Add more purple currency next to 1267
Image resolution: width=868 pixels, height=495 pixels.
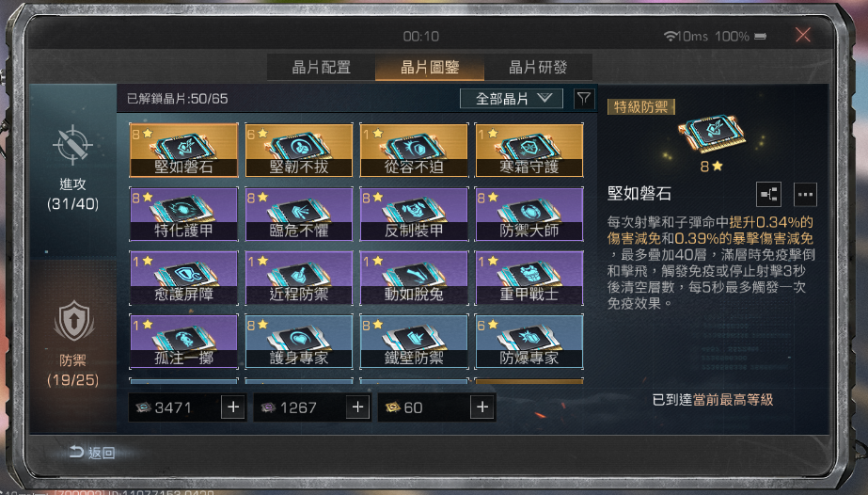(x=357, y=407)
